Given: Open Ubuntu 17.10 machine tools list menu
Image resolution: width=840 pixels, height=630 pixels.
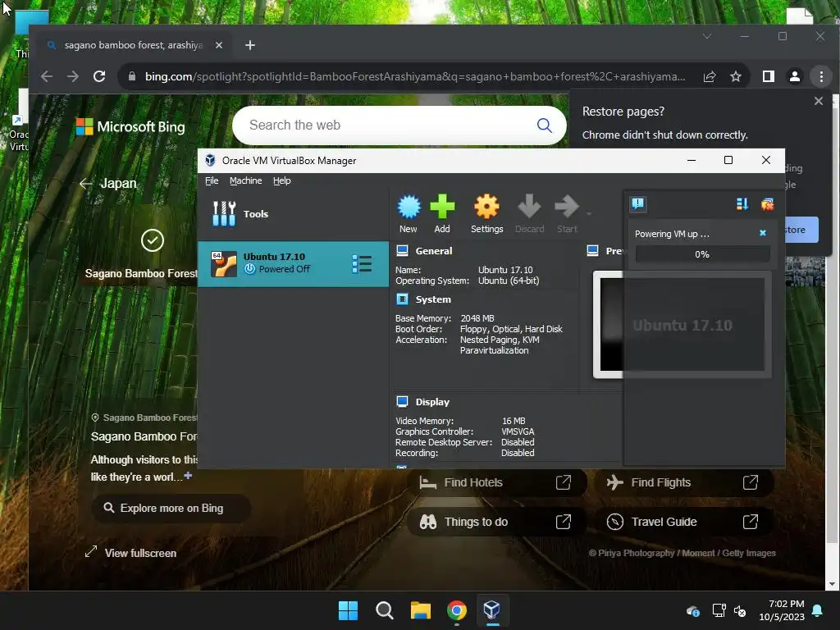Looking at the screenshot, I should pos(362,263).
